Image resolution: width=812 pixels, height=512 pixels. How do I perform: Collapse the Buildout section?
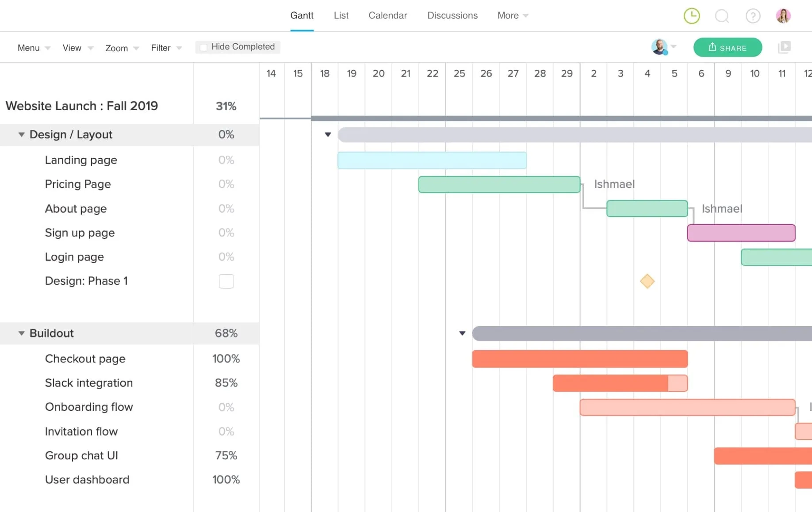pyautogui.click(x=21, y=333)
